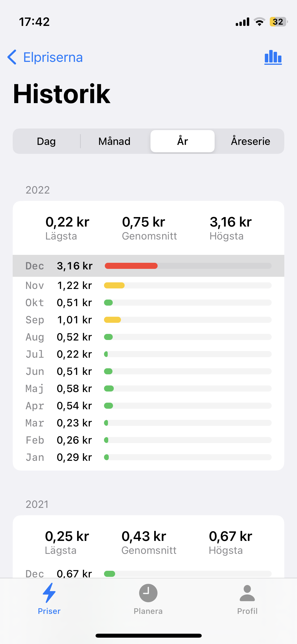
Task: Switch to the Dag segment
Action: (x=46, y=141)
